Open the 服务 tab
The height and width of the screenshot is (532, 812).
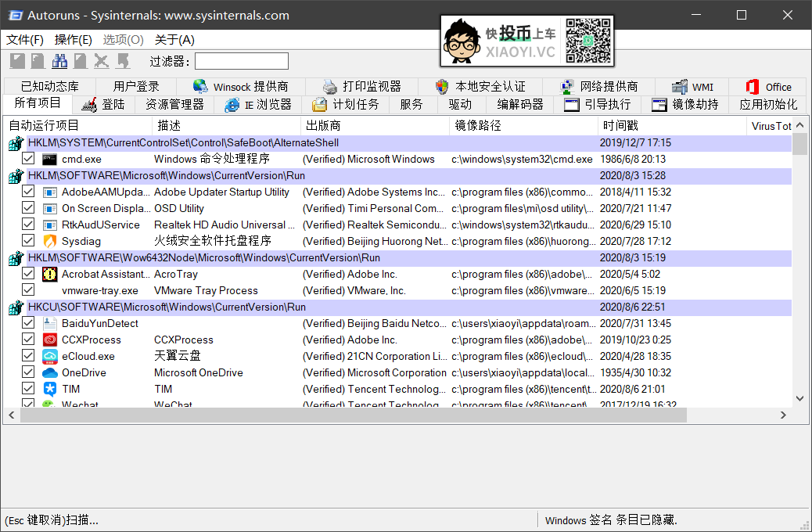click(x=411, y=105)
